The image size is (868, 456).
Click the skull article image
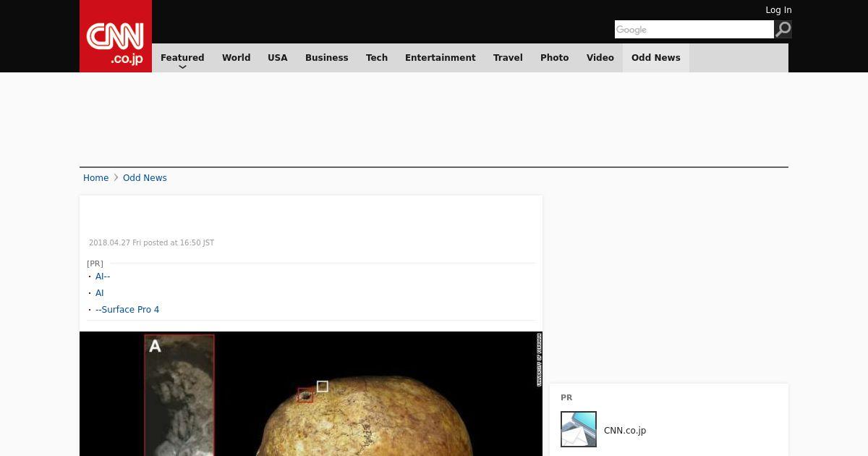tap(311, 394)
